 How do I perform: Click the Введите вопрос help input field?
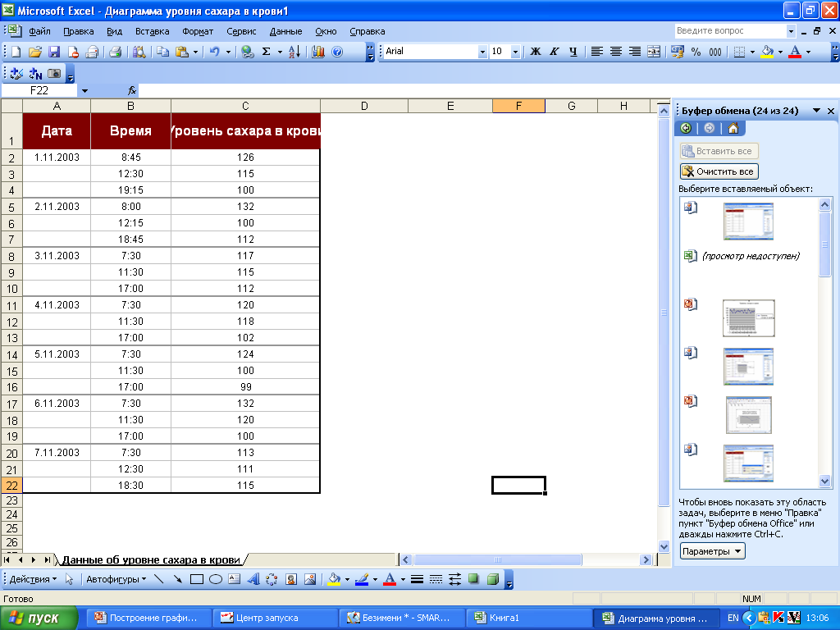[729, 31]
